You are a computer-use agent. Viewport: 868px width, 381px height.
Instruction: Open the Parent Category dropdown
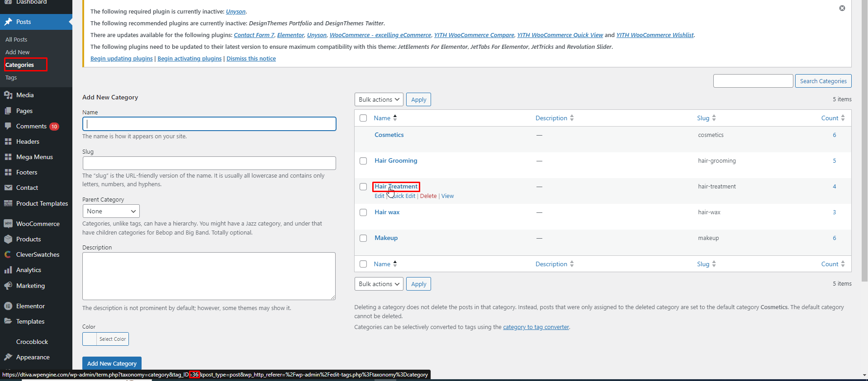[111, 211]
